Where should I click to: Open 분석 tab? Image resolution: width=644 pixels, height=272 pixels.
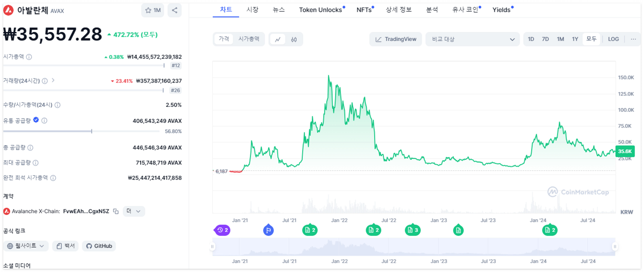tap(432, 10)
